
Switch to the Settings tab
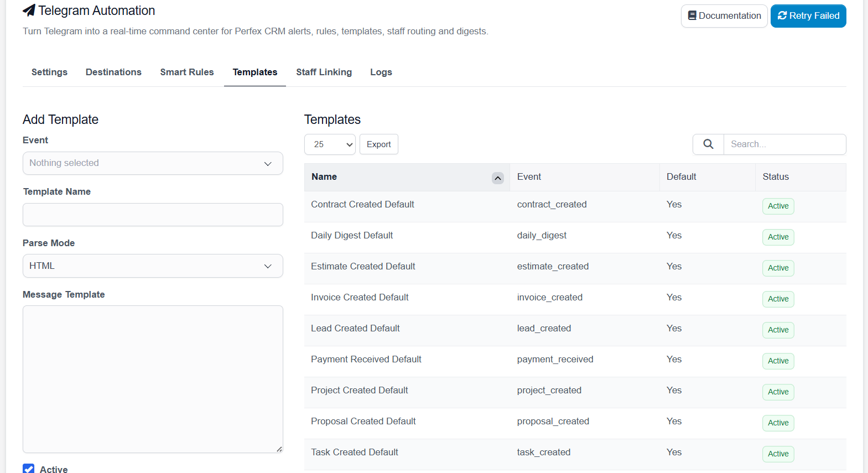pos(49,72)
